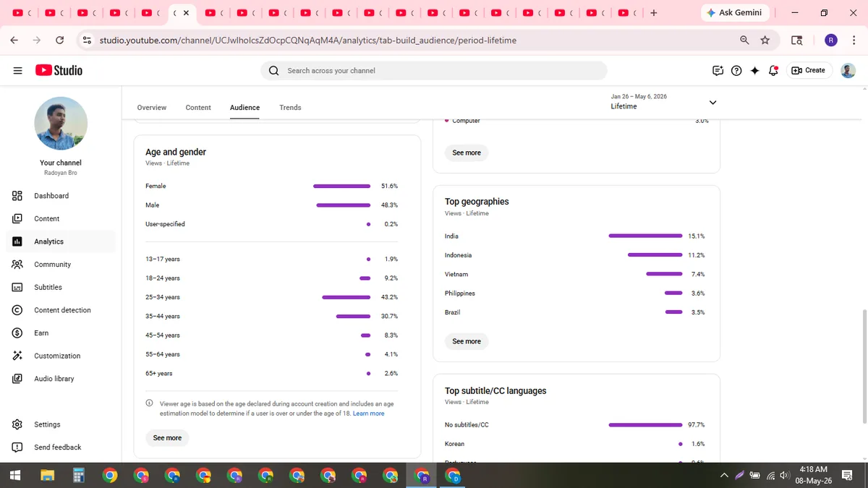This screenshot has height=488, width=868.
Task: Open Customization in the sidebar
Action: [61, 356]
